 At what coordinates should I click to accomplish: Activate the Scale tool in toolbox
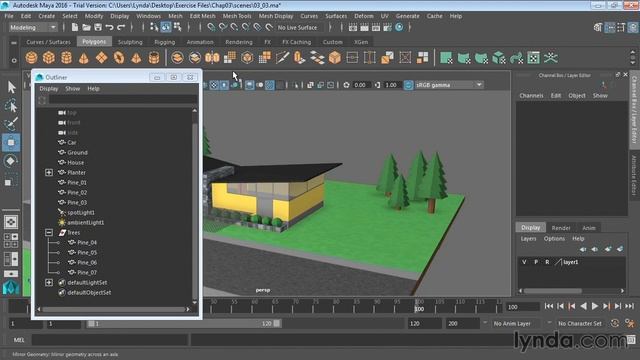pyautogui.click(x=11, y=180)
